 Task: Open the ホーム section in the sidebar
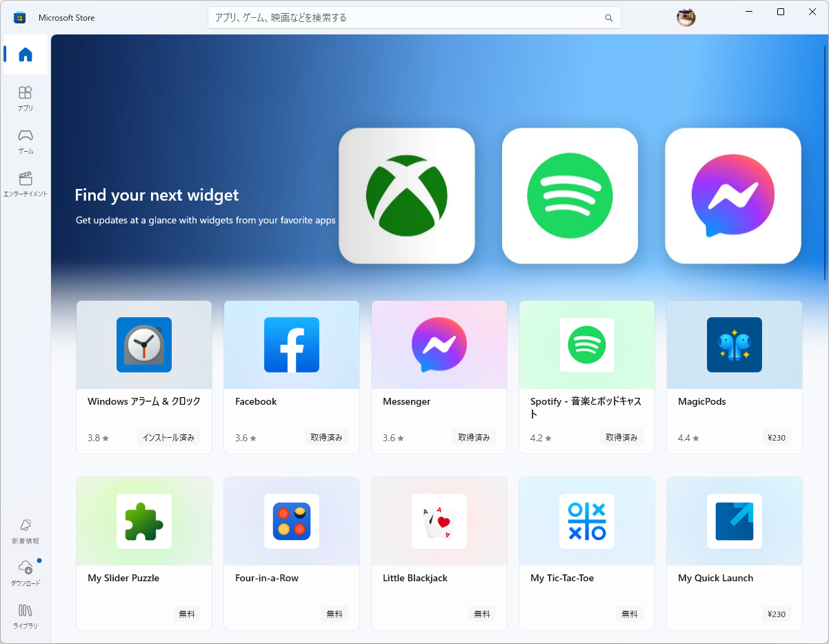25,54
